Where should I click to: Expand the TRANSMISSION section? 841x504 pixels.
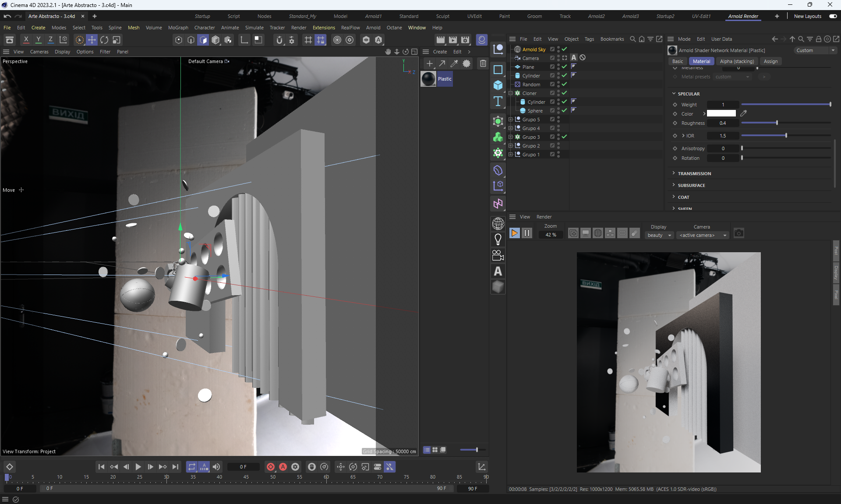coord(694,173)
